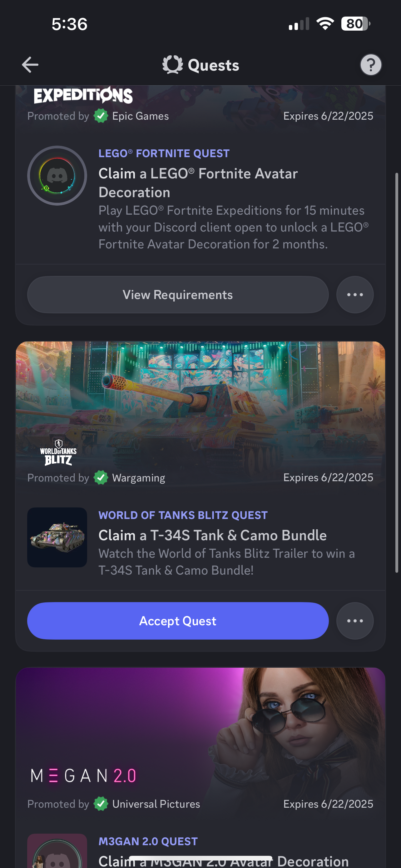The width and height of the screenshot is (401, 868).
Task: Tap the World of Tanks Blitz logo
Action: [x=58, y=452]
